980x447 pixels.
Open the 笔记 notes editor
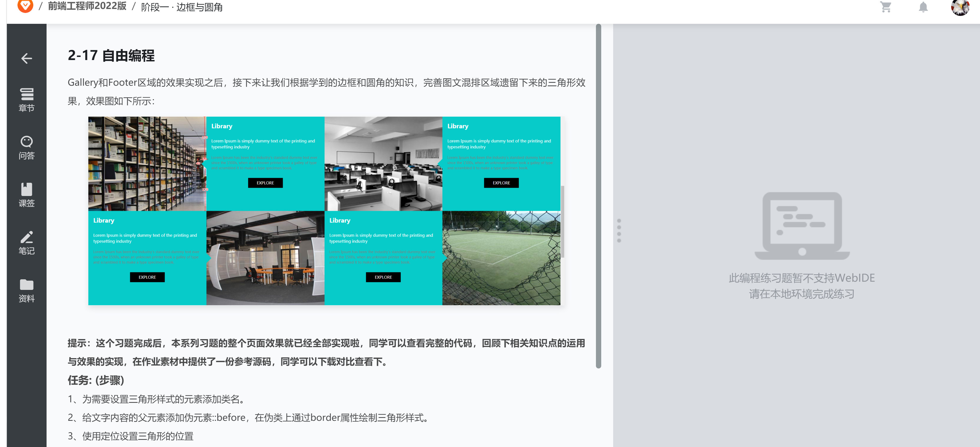[26, 243]
